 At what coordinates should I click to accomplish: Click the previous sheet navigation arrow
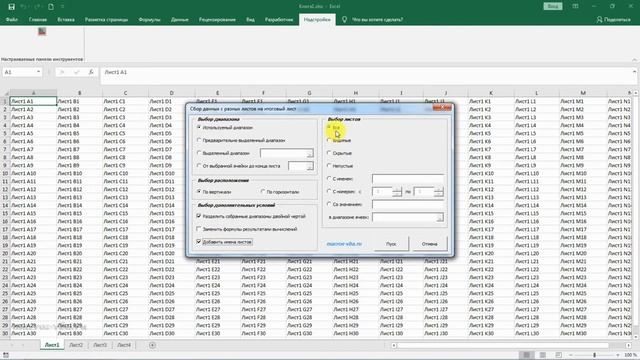coord(11,345)
